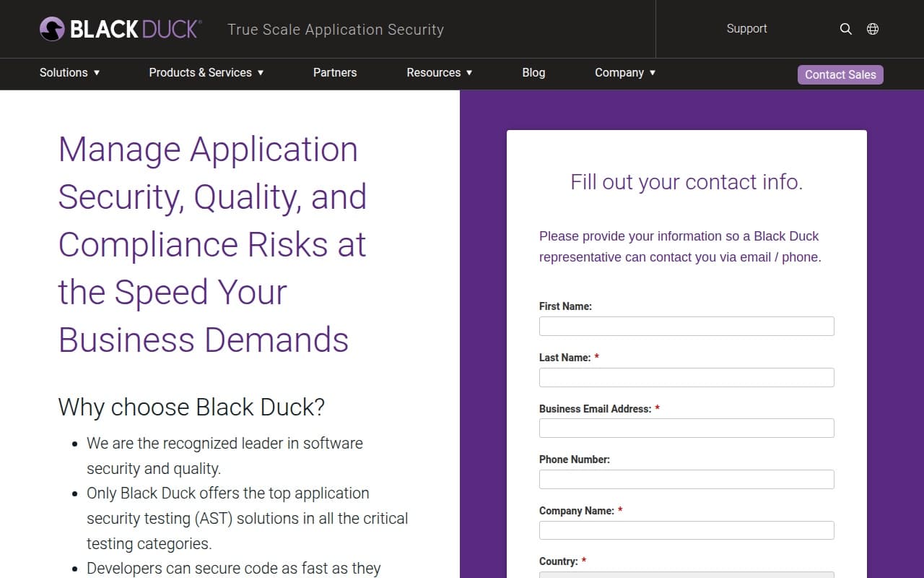Image resolution: width=924 pixels, height=578 pixels.
Task: Open the Solutions navigation menu
Action: pyautogui.click(x=64, y=73)
